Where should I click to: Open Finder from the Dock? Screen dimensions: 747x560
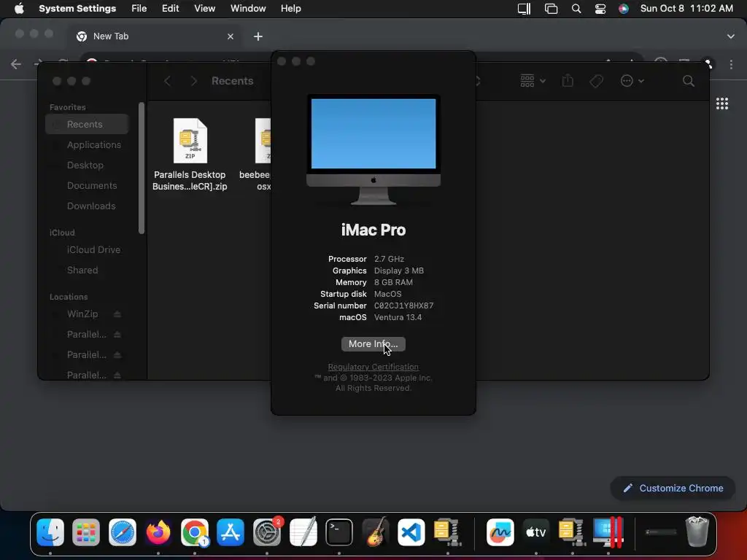50,532
